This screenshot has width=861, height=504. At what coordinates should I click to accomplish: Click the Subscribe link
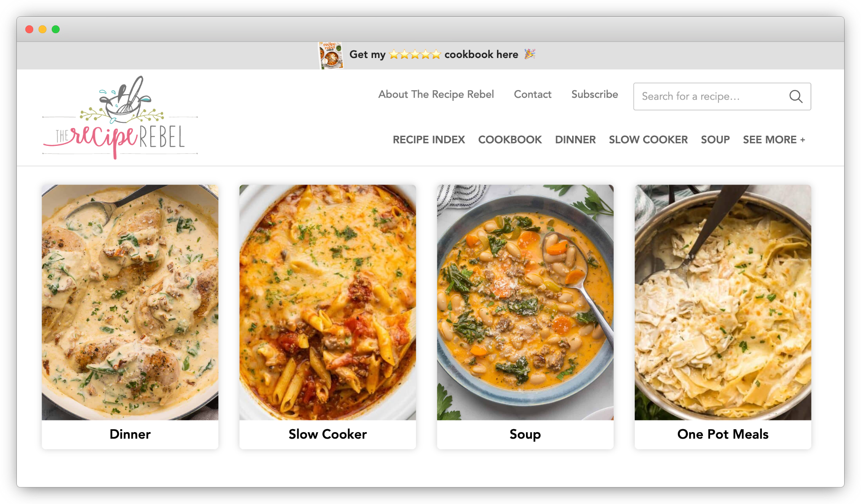pos(594,95)
